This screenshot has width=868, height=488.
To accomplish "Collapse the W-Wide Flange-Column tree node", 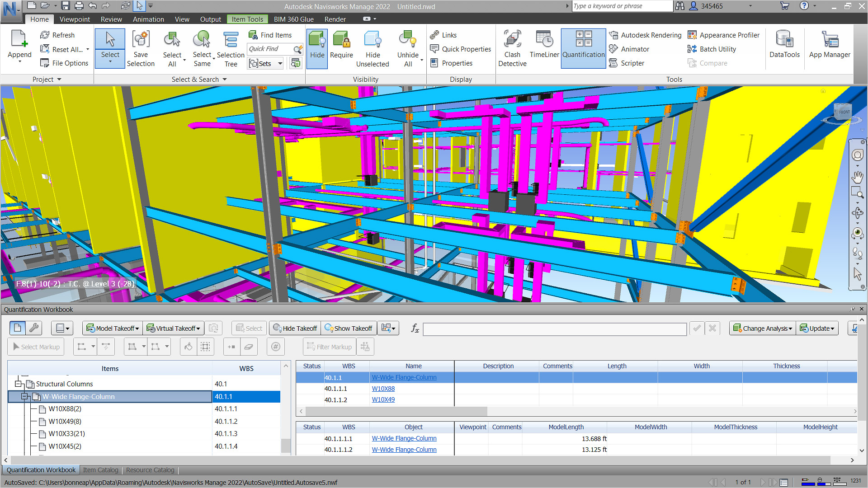I will click(x=25, y=397).
